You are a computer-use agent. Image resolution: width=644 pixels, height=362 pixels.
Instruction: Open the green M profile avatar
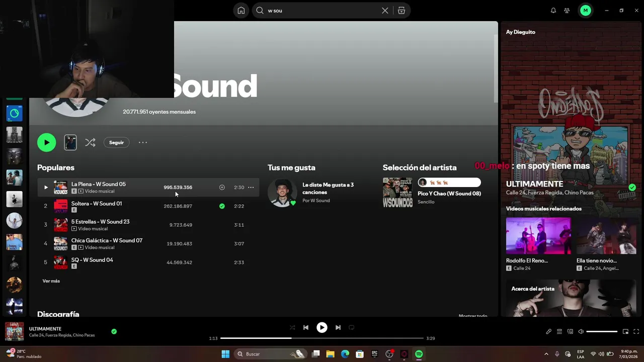click(x=586, y=11)
